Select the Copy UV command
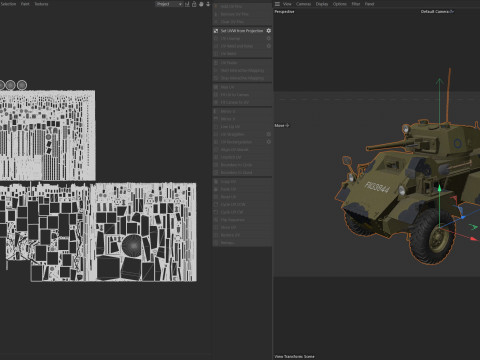Viewport: 480px width, 360px height. pos(242,182)
